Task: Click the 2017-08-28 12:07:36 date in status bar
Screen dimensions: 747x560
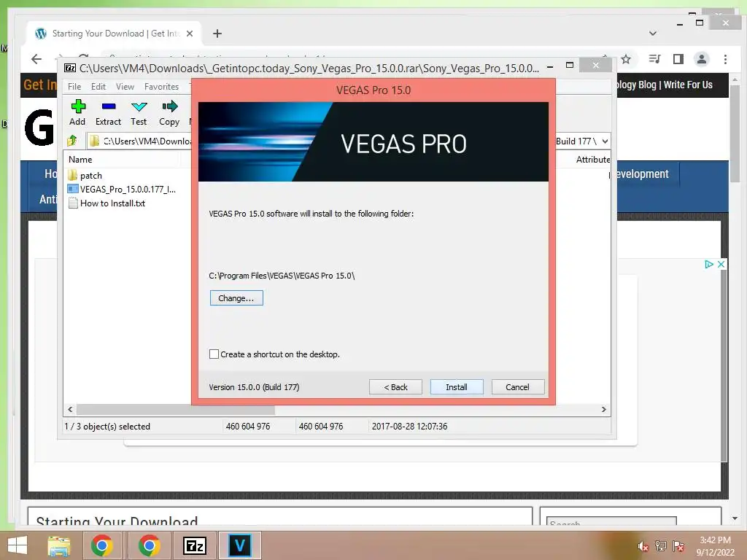Action: [410, 426]
